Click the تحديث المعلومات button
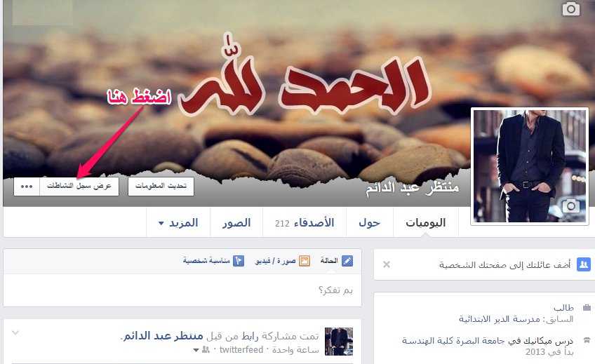The image size is (595, 364). click(161, 186)
